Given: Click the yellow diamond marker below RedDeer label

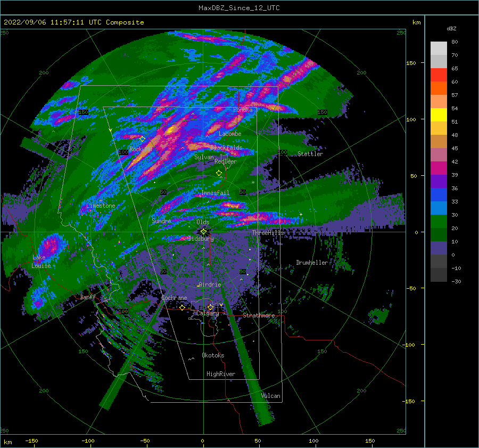Looking at the screenshot, I should coord(219,173).
